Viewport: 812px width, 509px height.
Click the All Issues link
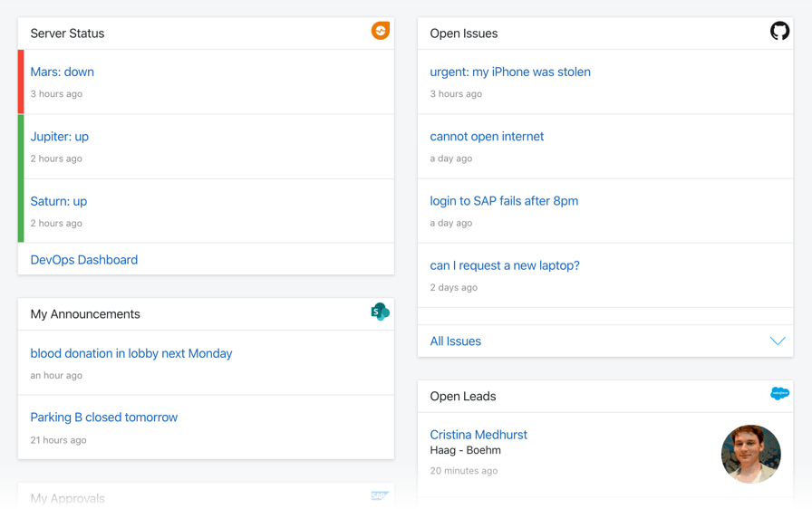(x=455, y=341)
